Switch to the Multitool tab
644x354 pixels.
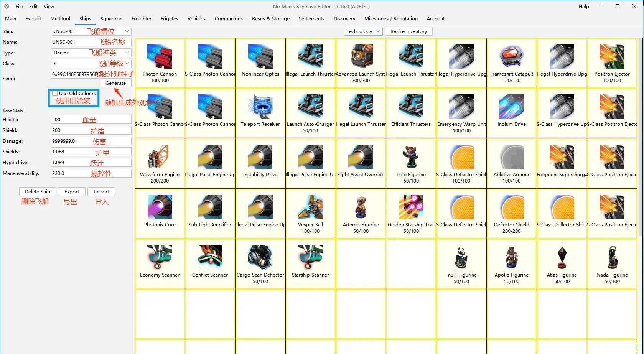click(60, 19)
